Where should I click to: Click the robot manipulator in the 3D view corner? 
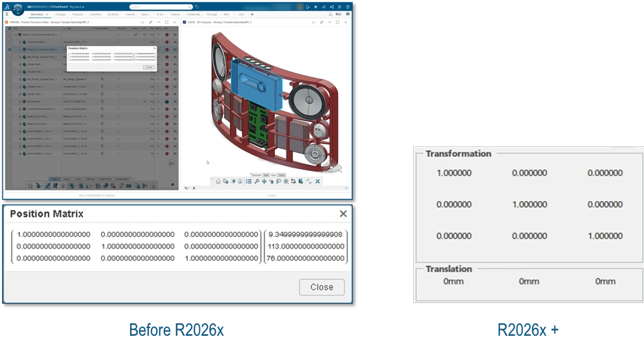pyautogui.click(x=331, y=166)
